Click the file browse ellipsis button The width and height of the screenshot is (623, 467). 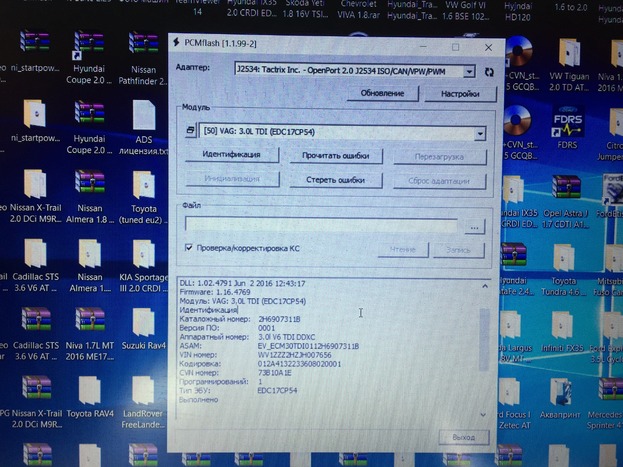(x=475, y=227)
